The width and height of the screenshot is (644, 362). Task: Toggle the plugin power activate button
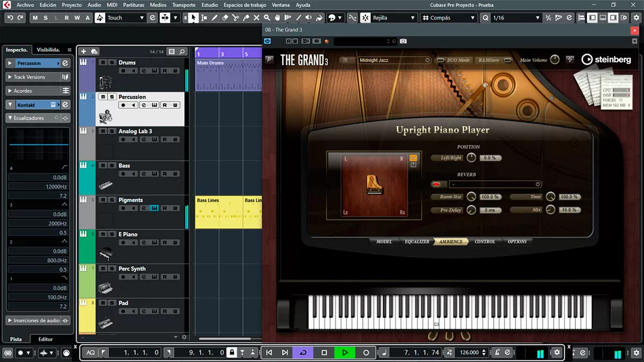(x=267, y=41)
